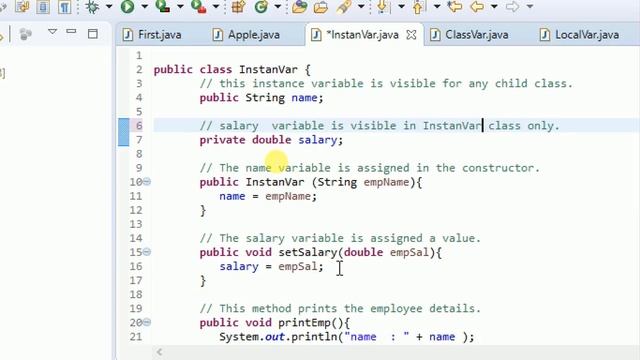Open the Search dropdown arrow
Viewport: 640px width, 360px height.
coord(361,7)
